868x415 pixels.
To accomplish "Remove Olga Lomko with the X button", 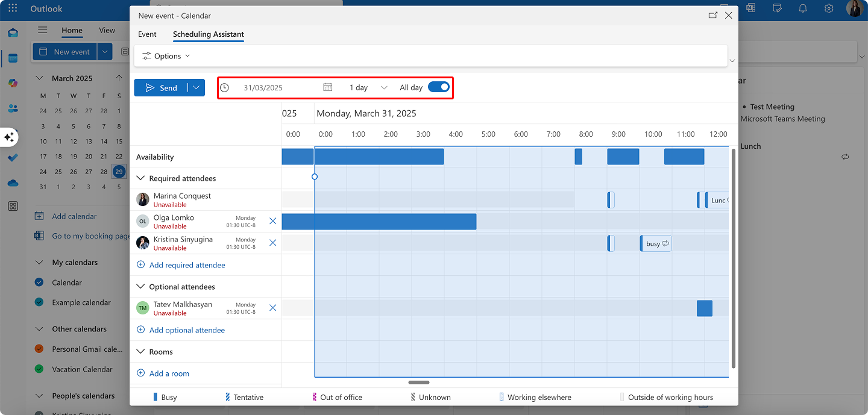I will click(x=272, y=221).
